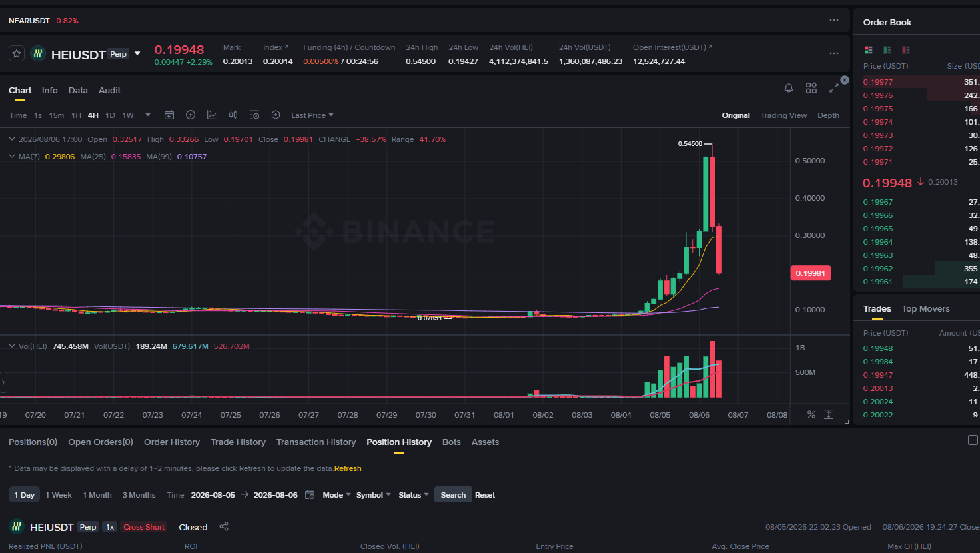Select the 1D chart interval
980x553 pixels.
click(110, 115)
